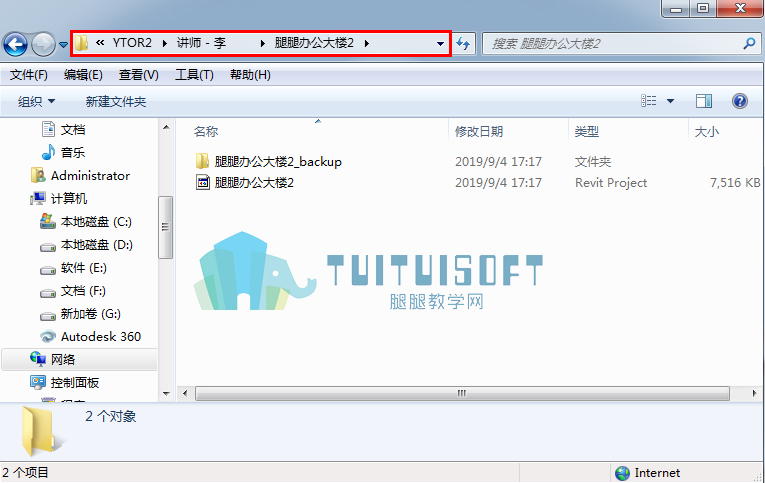Expand the arrow after 腿腿办公大楼2 breadcrumb

[x=366, y=43]
